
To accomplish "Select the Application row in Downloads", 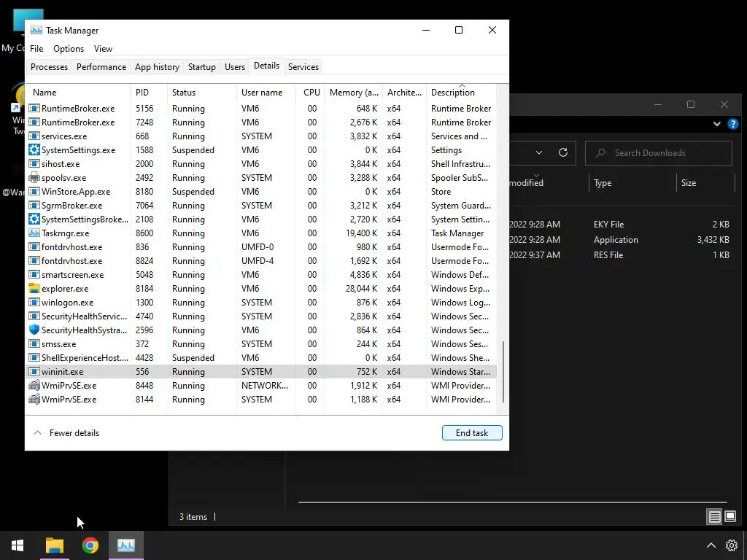I will coord(622,239).
